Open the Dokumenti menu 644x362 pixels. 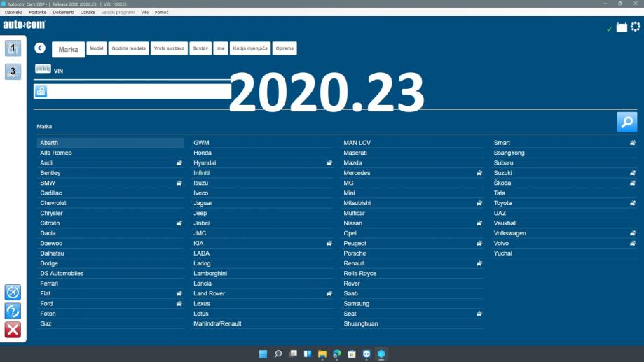pos(63,13)
